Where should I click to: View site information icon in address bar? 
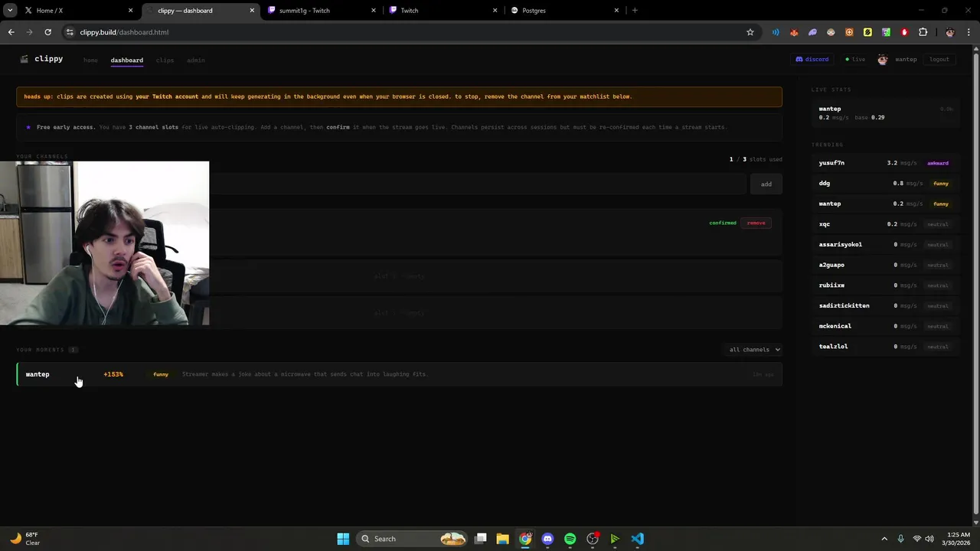[x=70, y=32]
